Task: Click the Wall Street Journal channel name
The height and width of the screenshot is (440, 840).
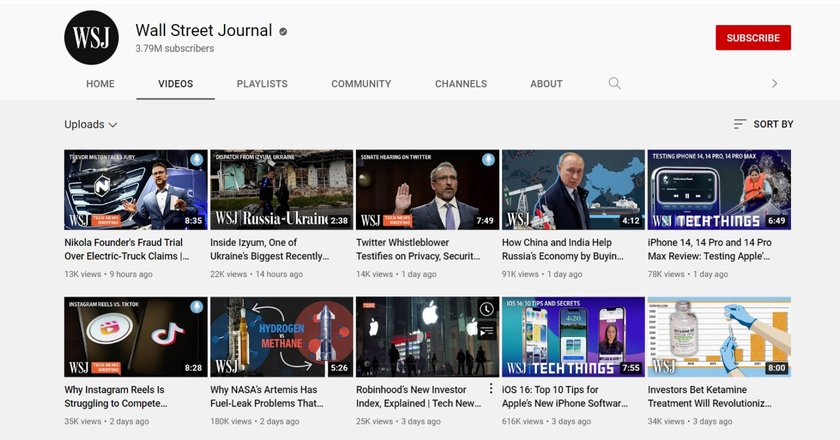Action: 204,31
